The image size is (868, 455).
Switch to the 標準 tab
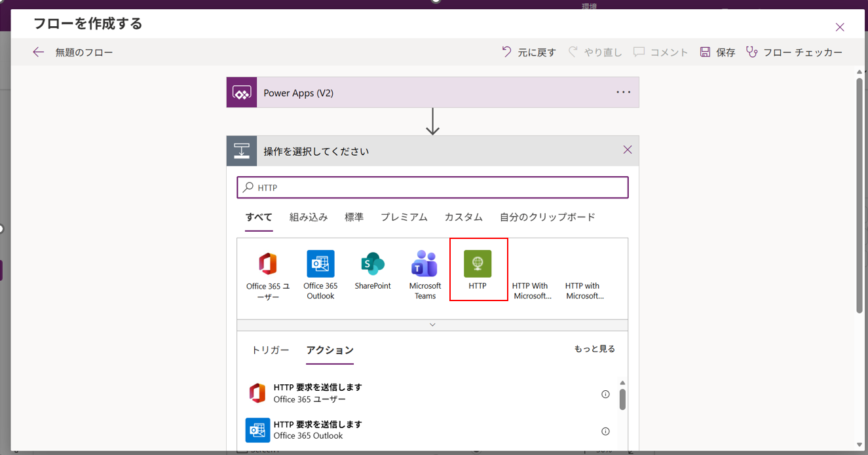[x=354, y=217]
